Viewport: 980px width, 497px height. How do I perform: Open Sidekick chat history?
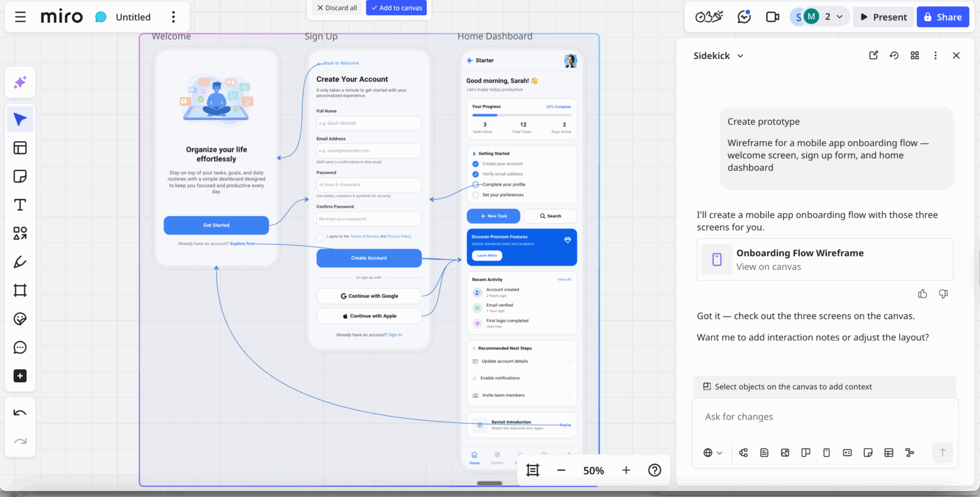tap(894, 55)
